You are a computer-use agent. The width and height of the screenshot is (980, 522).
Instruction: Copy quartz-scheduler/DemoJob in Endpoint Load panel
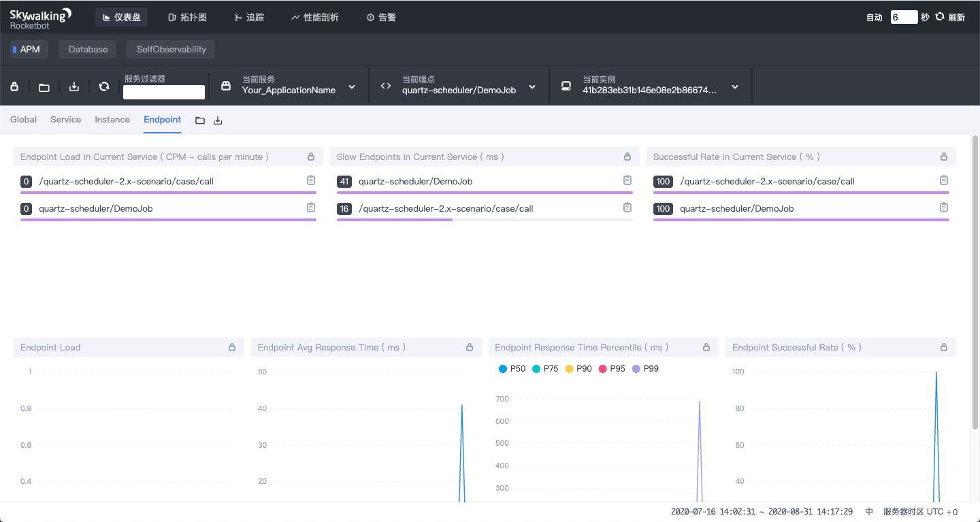(x=311, y=208)
